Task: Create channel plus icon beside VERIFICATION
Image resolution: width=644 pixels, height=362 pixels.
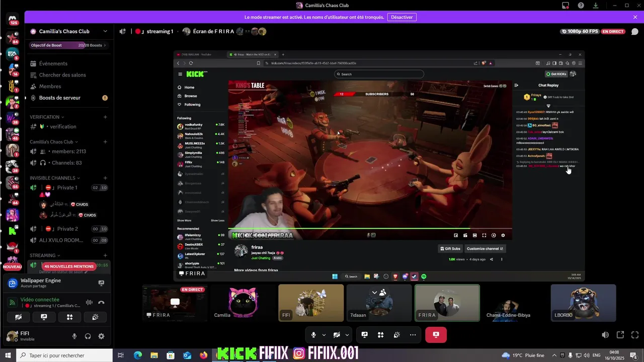Action: pos(105,117)
